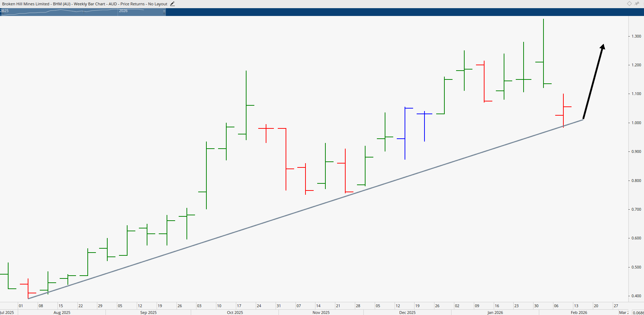Image resolution: width=644 pixels, height=315 pixels.
Task: Click the 2026 label in the overview strip
Action: pos(123,11)
